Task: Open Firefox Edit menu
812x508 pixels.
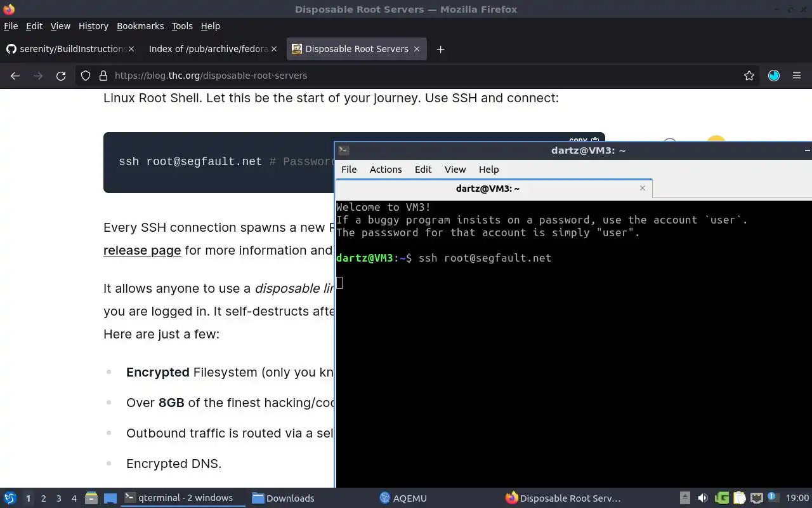Action: coord(34,26)
